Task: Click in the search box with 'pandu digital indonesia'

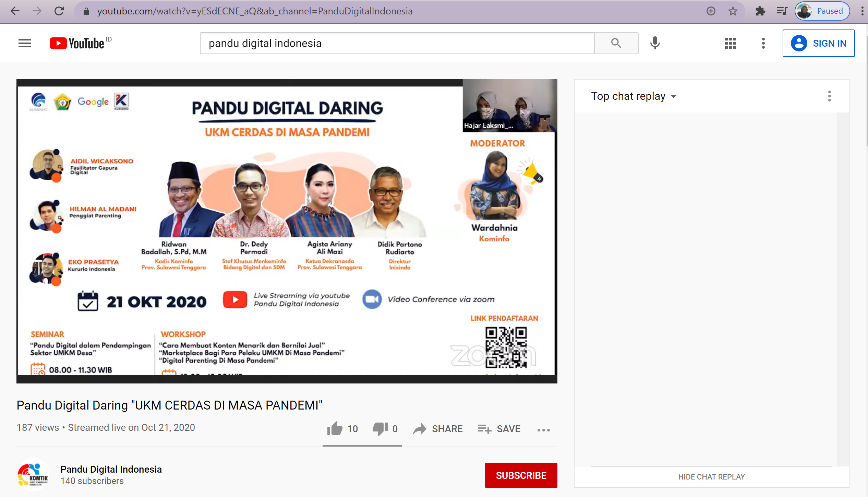Action: (x=397, y=43)
